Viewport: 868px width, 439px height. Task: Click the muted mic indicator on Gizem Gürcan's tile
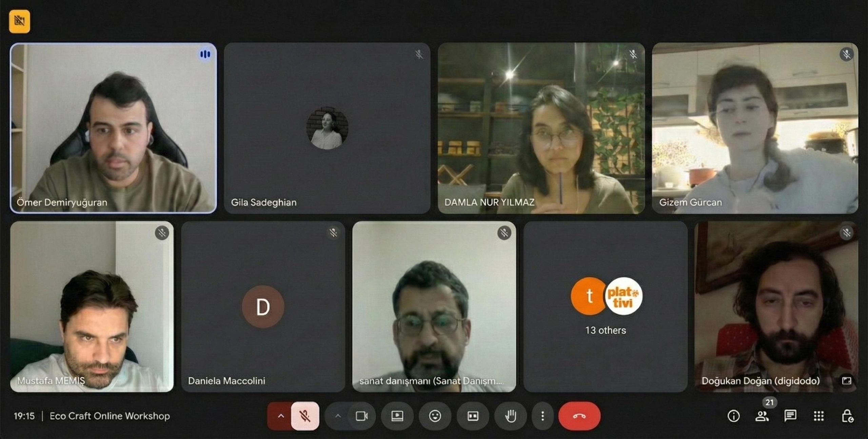click(x=847, y=53)
